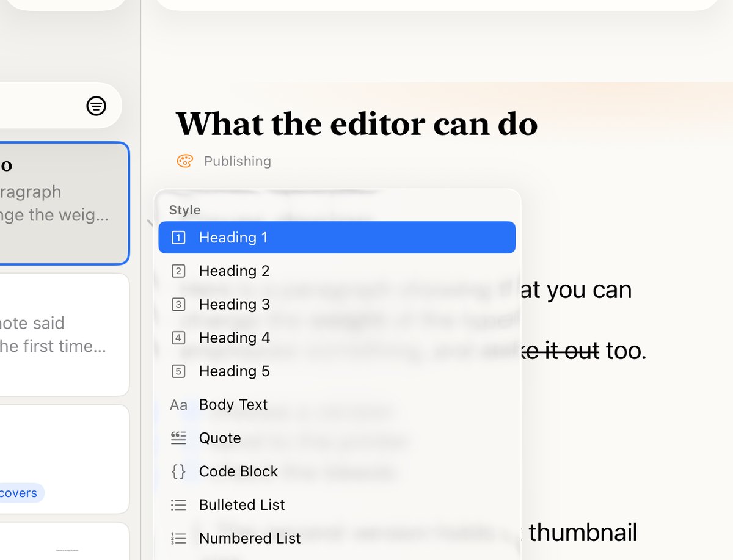Click the orange palette icon beside Publishing
This screenshot has width=733, height=560.
(x=185, y=161)
